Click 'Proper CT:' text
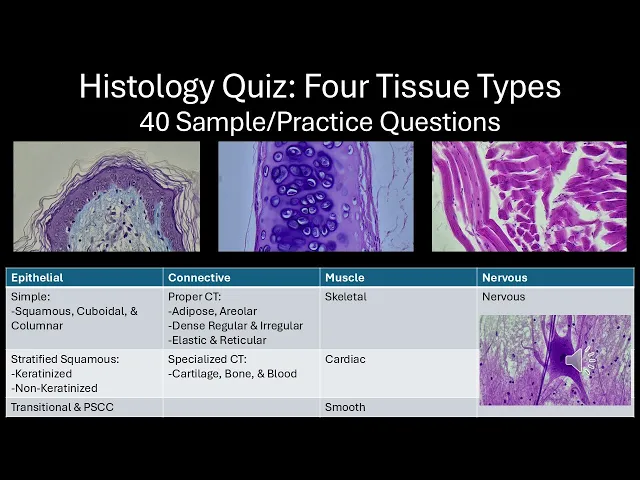The height and width of the screenshot is (480, 640). tap(194, 297)
